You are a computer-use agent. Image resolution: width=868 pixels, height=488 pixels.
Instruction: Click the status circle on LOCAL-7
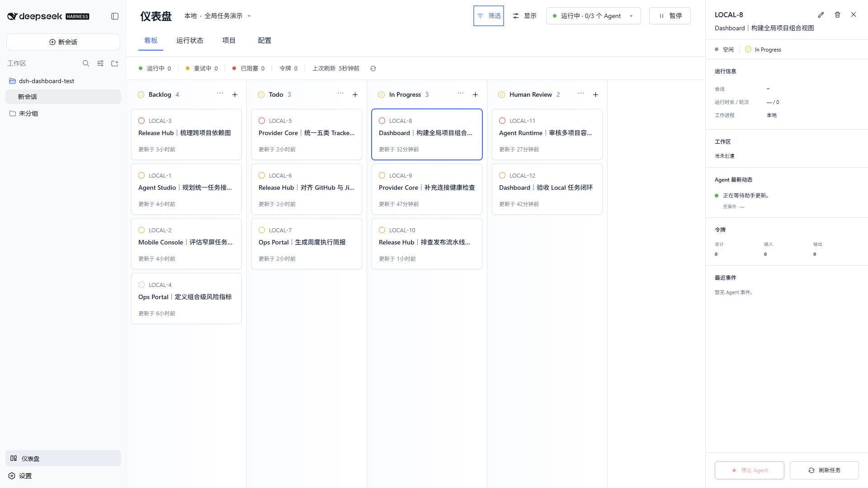pyautogui.click(x=262, y=230)
